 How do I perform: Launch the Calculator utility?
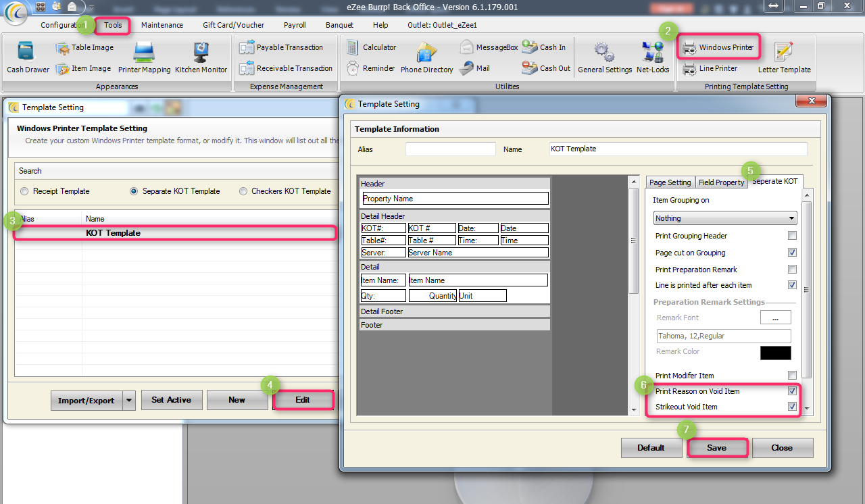click(371, 47)
